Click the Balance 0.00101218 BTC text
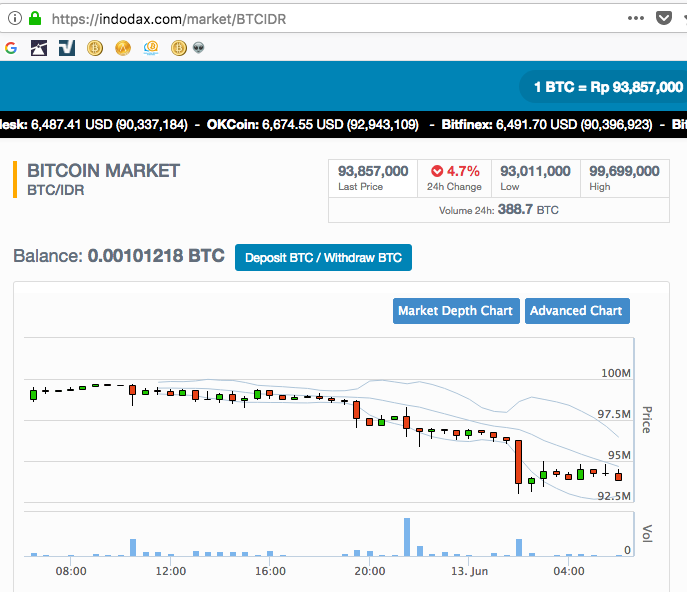 click(x=119, y=256)
